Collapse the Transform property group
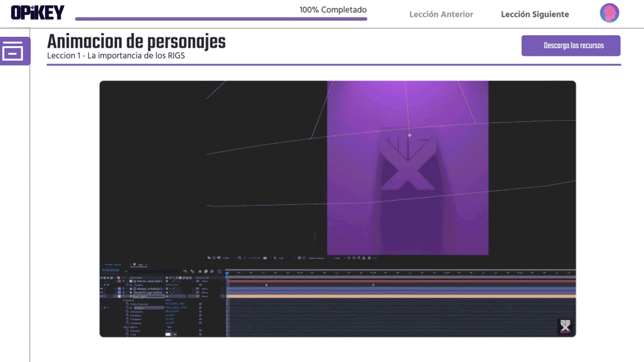 [x=121, y=300]
